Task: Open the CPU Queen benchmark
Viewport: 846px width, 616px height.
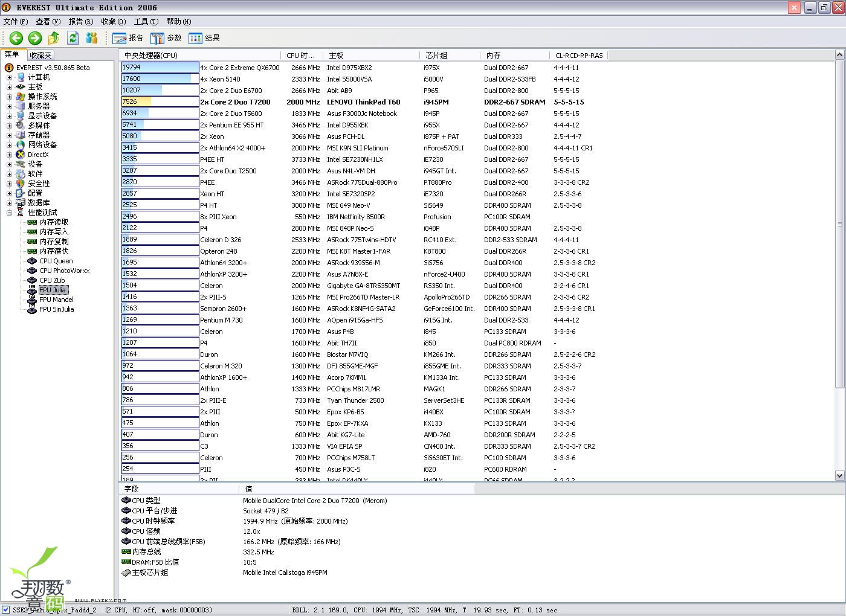Action: [56, 261]
